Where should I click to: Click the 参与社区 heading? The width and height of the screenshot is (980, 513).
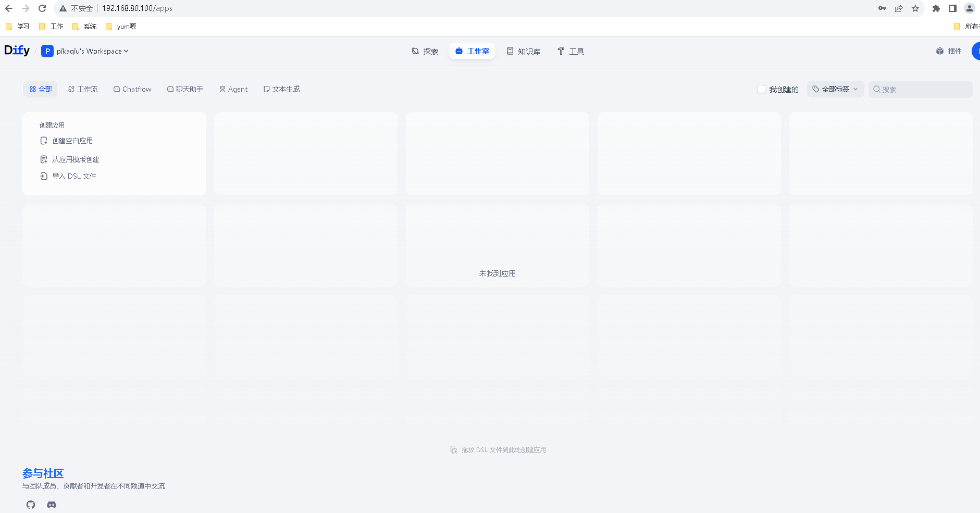pyautogui.click(x=43, y=473)
